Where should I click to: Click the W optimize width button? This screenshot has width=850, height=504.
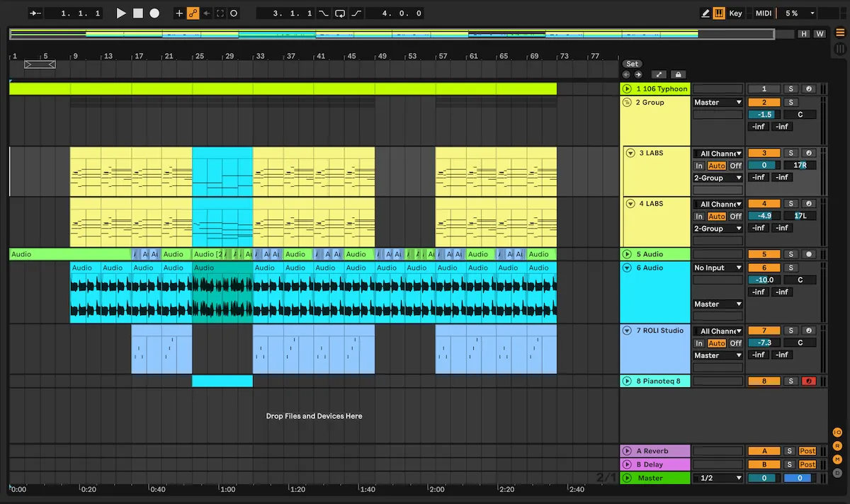[820, 34]
